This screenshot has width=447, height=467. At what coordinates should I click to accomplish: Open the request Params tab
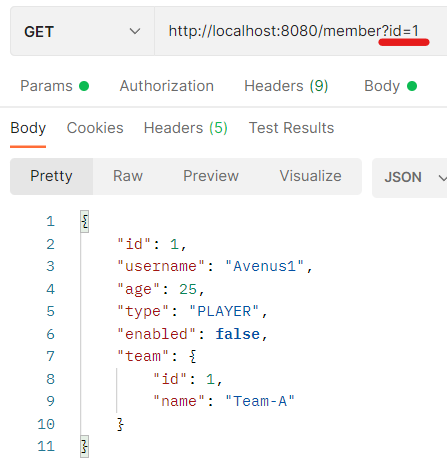coord(55,86)
